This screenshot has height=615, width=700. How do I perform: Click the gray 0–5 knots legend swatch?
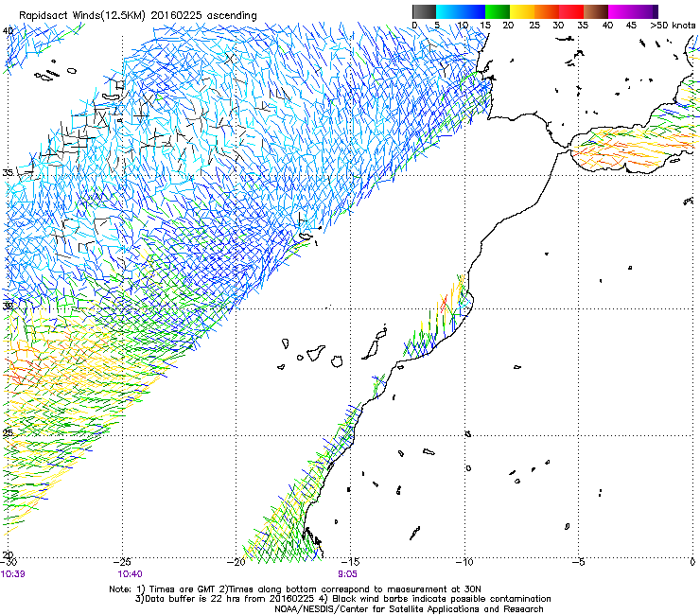(424, 11)
